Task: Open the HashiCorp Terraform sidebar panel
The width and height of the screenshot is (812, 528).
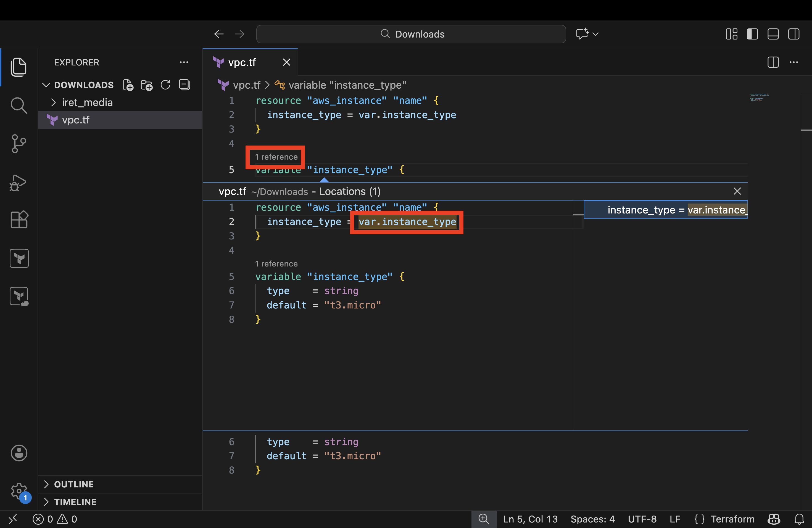Action: click(19, 258)
